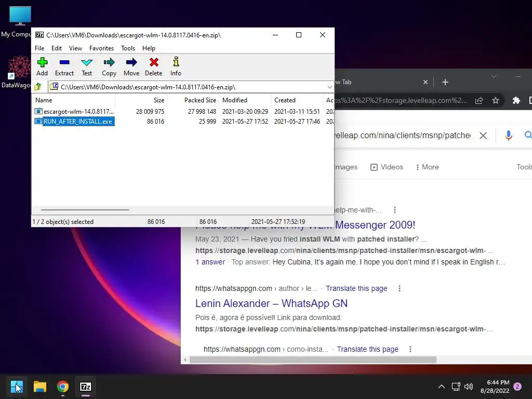Switch to Videos search tab
Screen dimensions: 532x399
click(x=387, y=167)
